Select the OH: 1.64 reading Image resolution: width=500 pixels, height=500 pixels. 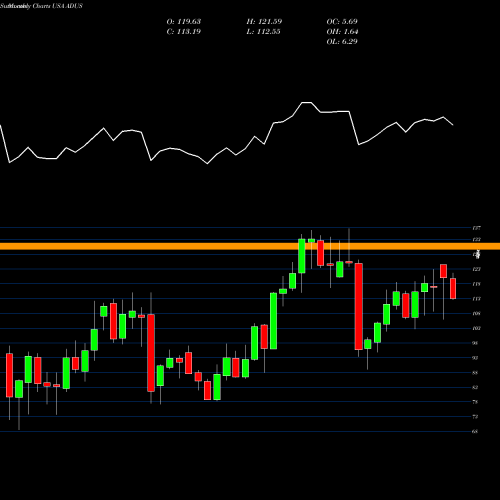pyautogui.click(x=342, y=32)
